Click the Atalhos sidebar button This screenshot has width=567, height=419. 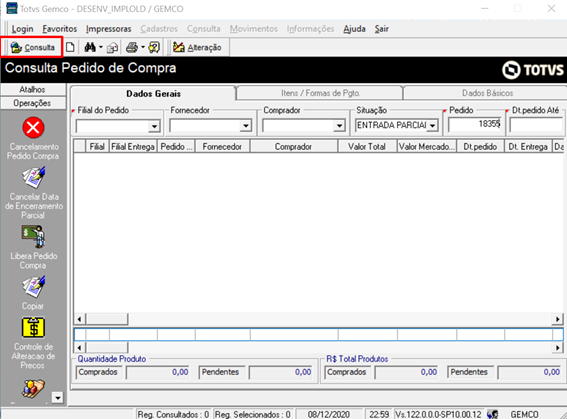(x=33, y=89)
